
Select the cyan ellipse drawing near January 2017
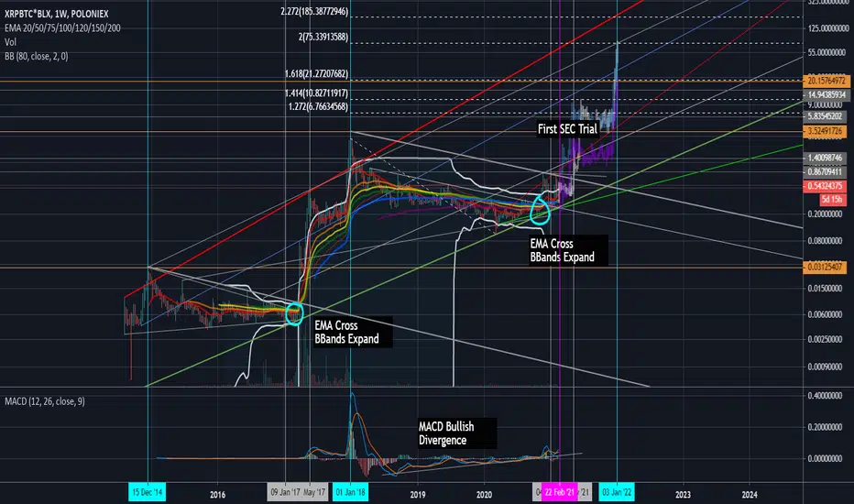click(x=294, y=313)
